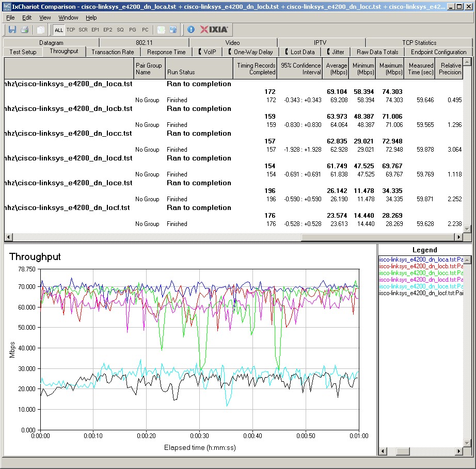
Task: Switch to the Datagram tab
Action: pos(51,42)
